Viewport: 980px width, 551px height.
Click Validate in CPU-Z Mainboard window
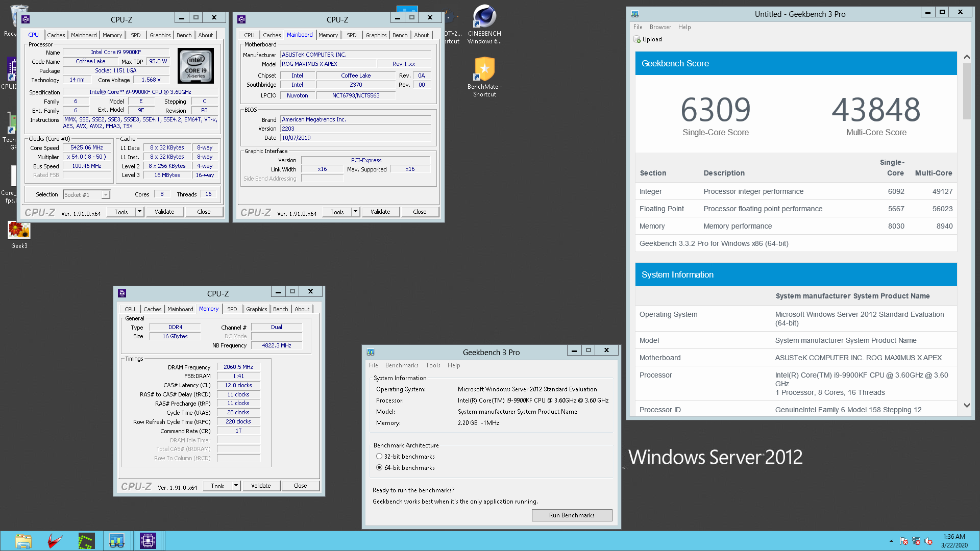pos(380,212)
